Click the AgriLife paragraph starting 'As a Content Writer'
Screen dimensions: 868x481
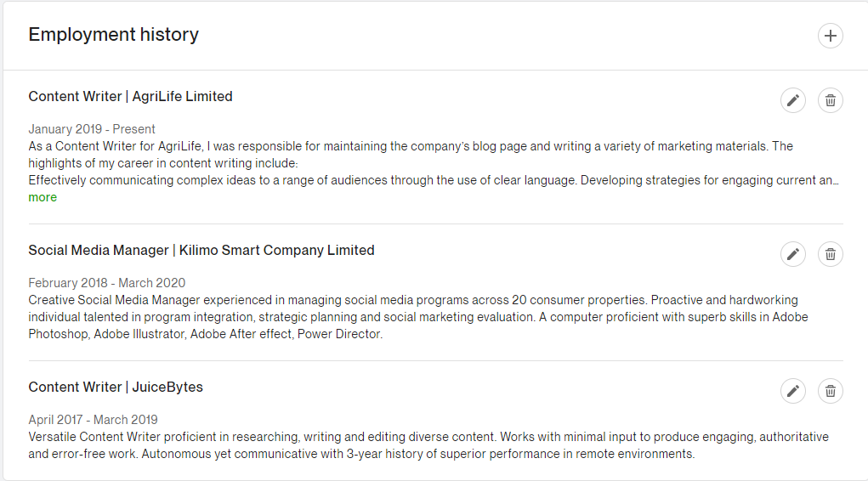(x=411, y=155)
